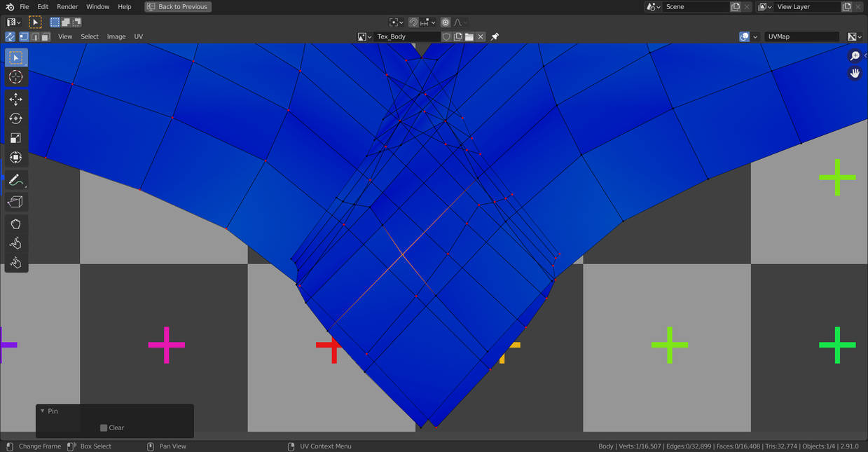868x452 pixels.
Task: Toggle UV sync selection
Action: [x=10, y=36]
